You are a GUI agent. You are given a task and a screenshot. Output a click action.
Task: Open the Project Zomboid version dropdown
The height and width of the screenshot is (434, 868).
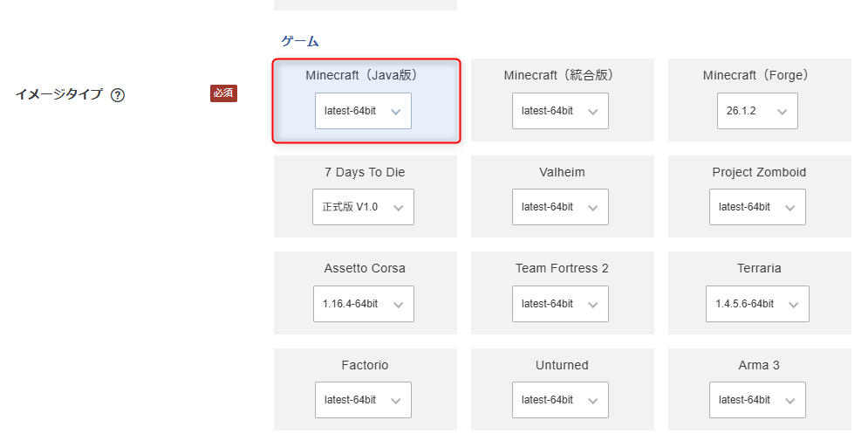point(757,207)
